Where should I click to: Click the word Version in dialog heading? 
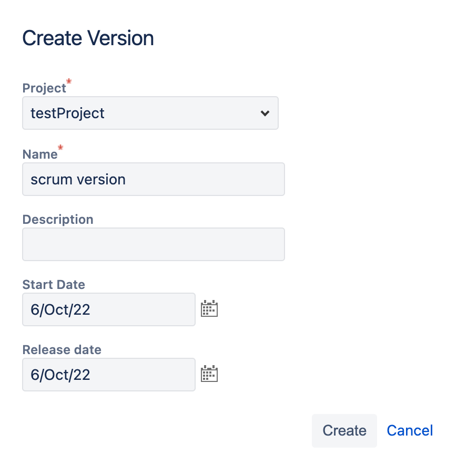click(x=120, y=38)
